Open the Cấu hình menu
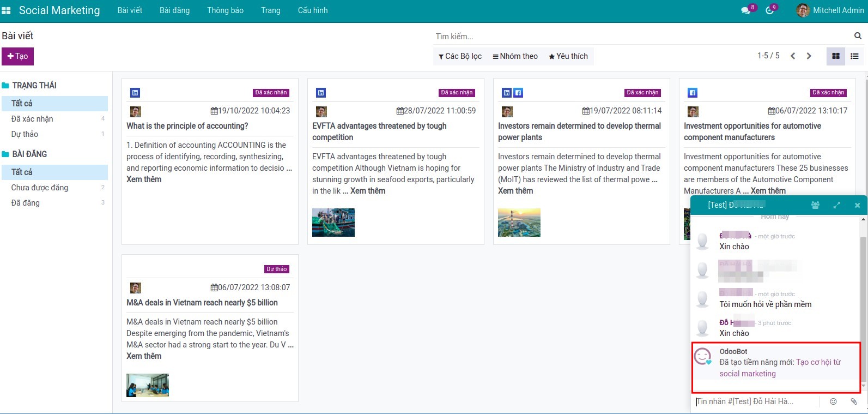 (x=313, y=10)
